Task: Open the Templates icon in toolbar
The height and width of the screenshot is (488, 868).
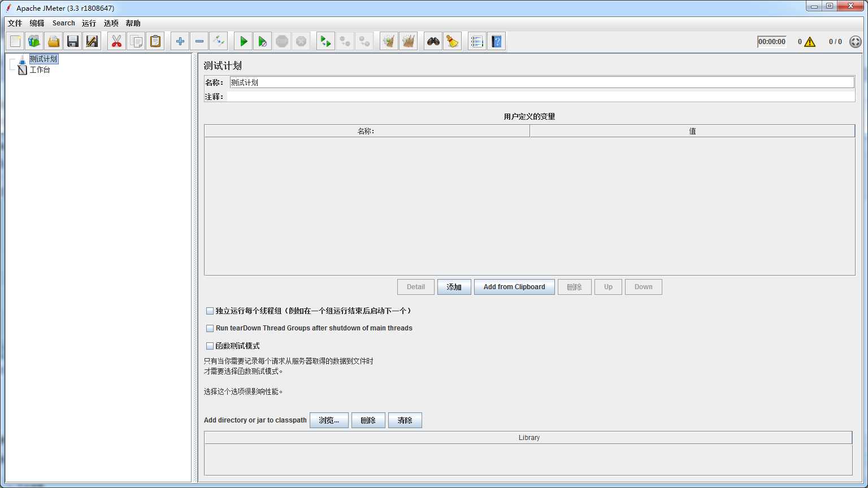Action: click(x=34, y=41)
